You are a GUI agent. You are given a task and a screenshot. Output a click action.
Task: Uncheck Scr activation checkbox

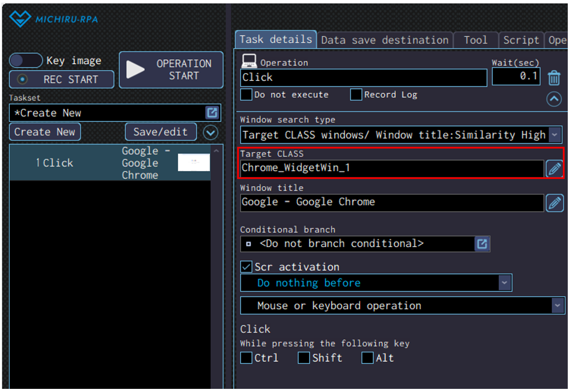[x=246, y=267]
